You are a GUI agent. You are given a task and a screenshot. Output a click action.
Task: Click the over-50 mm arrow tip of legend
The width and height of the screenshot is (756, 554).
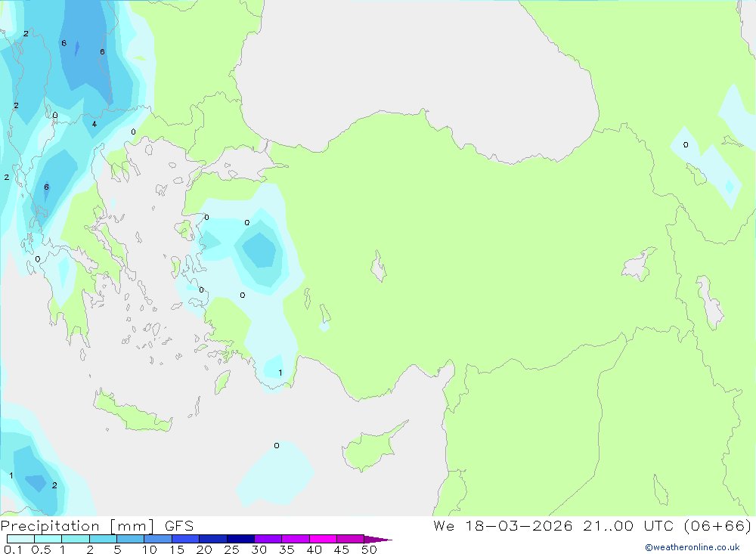(377, 540)
